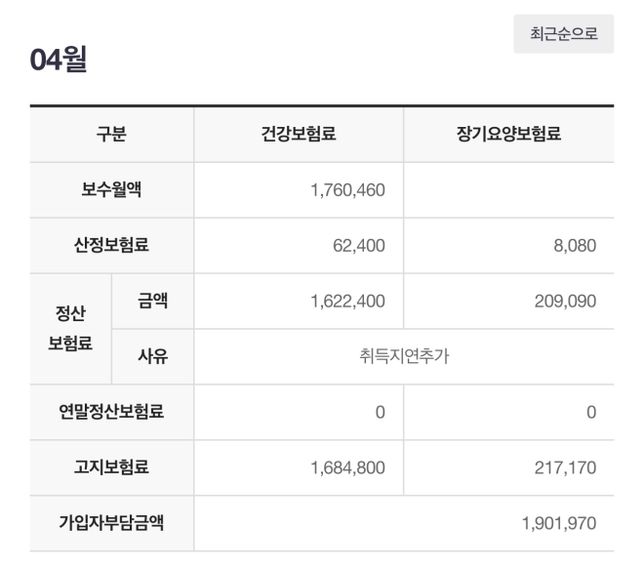Select the 정산보험료 row label
The image size is (644, 567).
[x=70, y=328]
